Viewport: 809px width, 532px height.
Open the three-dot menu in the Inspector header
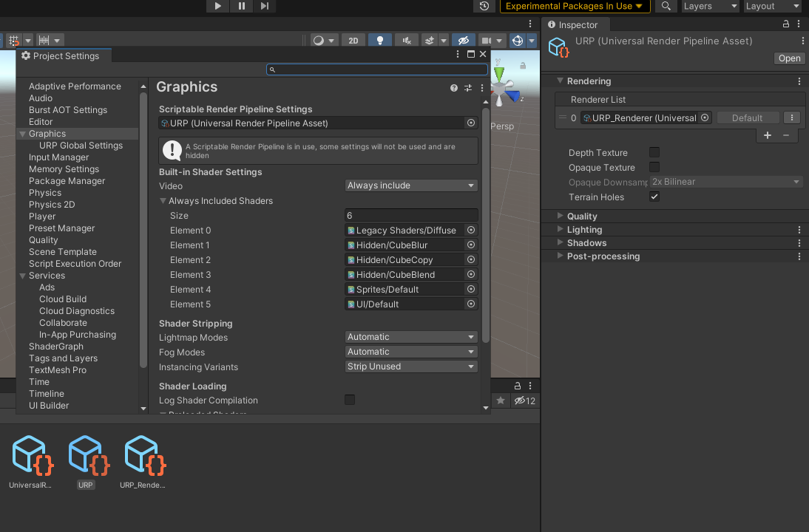800,24
